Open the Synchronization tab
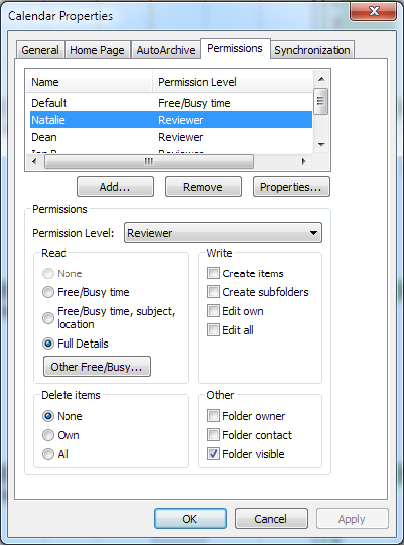 pos(312,50)
